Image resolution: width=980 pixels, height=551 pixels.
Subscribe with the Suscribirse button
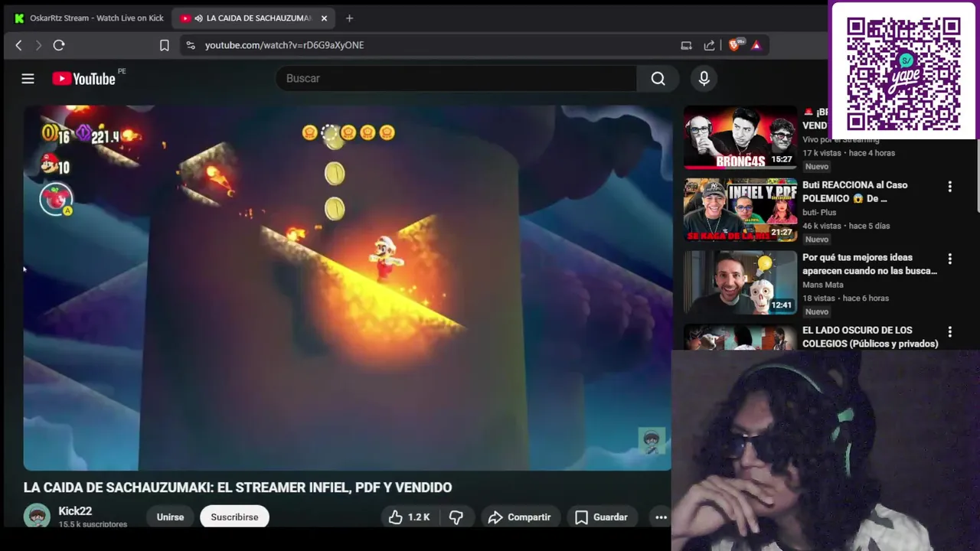pos(234,517)
